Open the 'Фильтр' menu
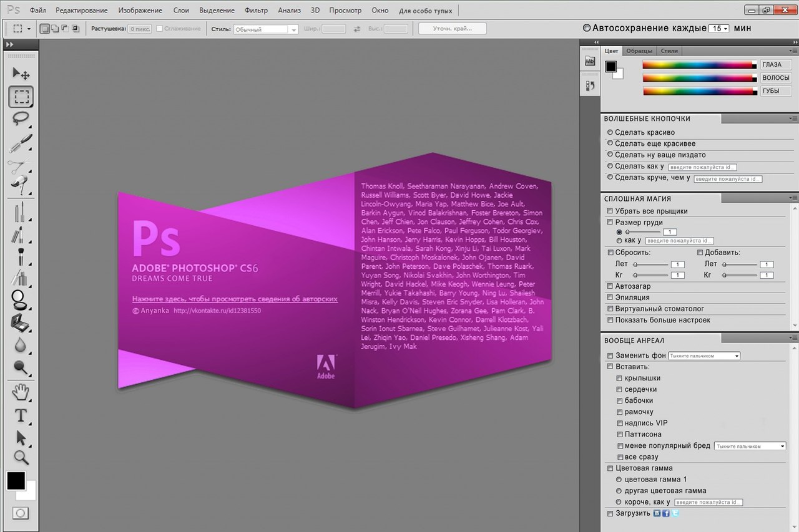Screen dimensions: 799x532 click(x=256, y=11)
